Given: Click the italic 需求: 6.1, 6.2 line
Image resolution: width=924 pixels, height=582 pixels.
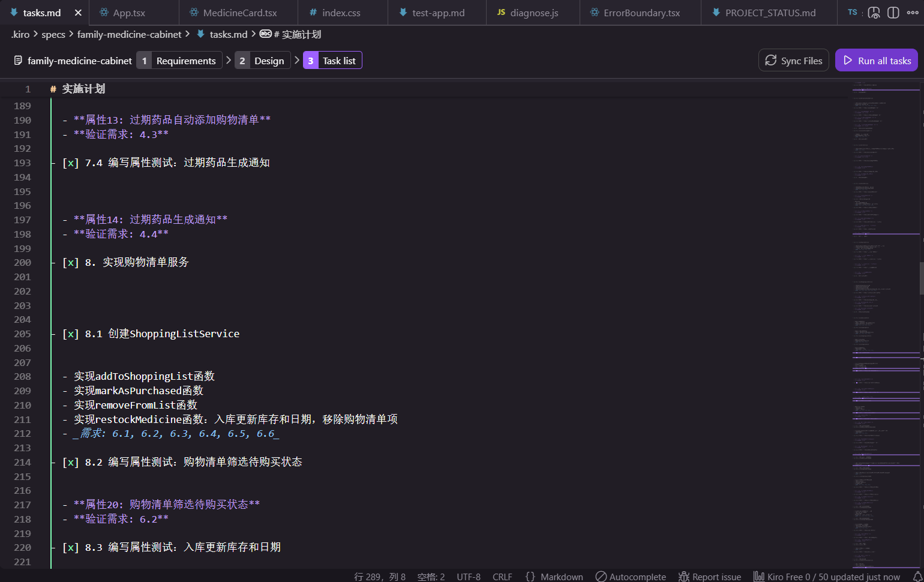Looking at the screenshot, I should [x=176, y=433].
